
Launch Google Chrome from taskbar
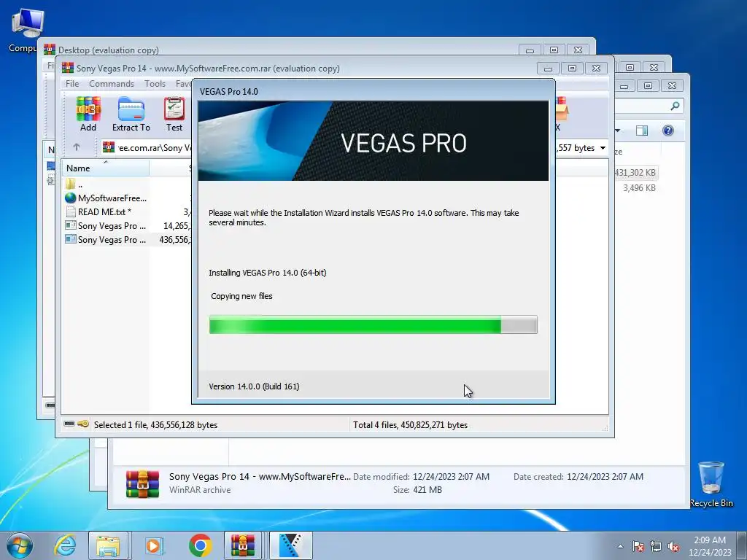click(x=200, y=545)
